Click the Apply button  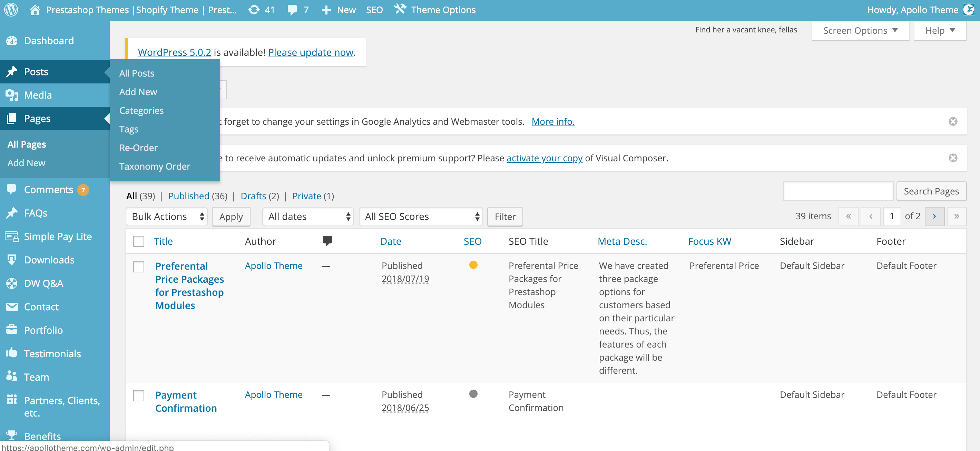click(x=231, y=217)
